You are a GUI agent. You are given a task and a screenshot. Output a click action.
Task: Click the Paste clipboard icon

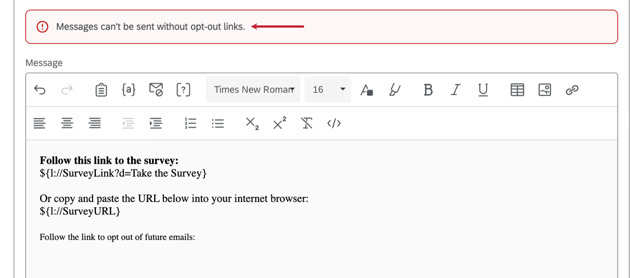[x=101, y=90]
